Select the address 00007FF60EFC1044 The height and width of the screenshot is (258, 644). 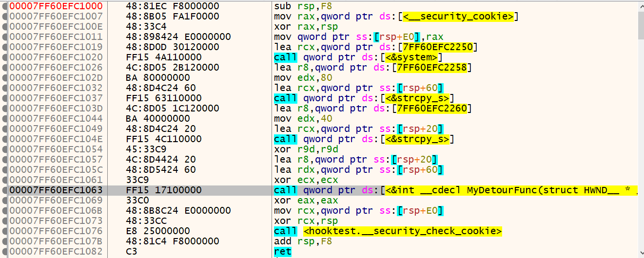coord(56,119)
